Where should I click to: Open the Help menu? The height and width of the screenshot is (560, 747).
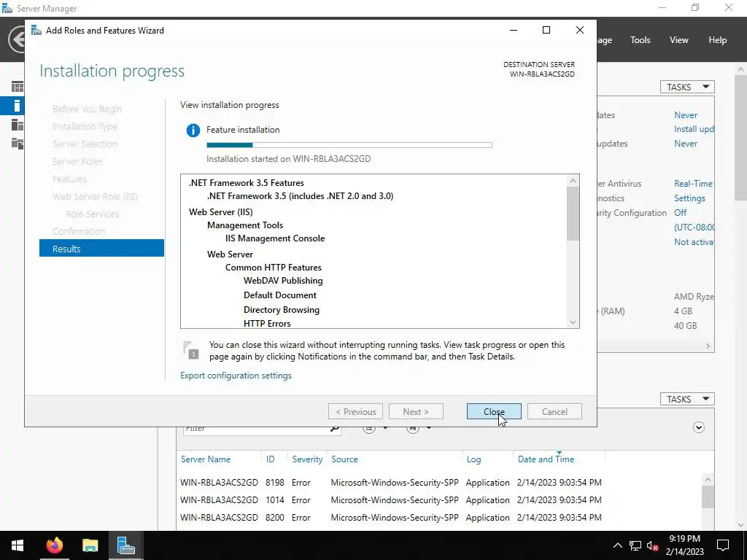717,40
